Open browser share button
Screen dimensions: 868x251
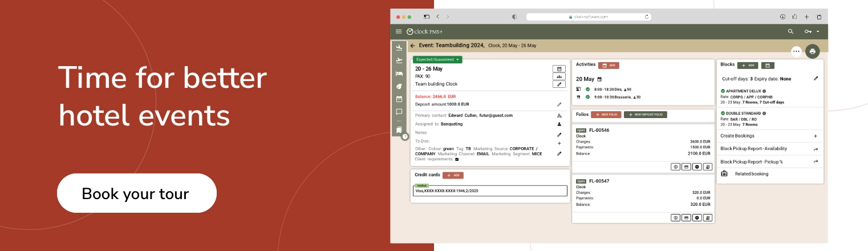[x=794, y=17]
